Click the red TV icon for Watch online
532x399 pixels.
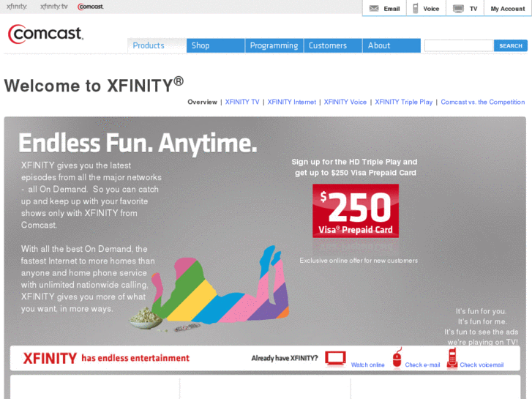336,359
